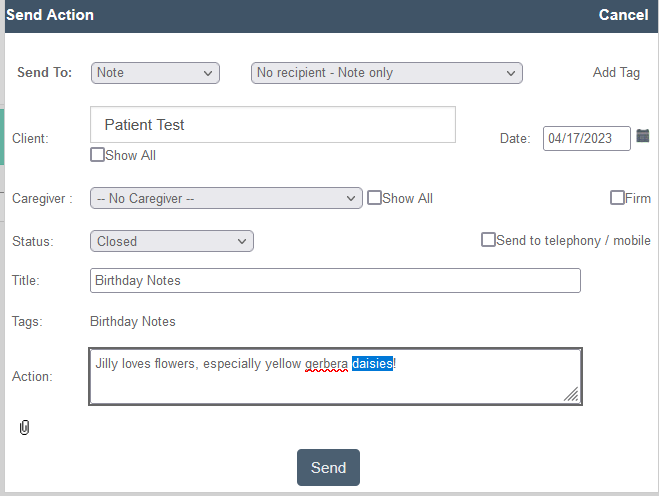Select the Patient Test client field
Screen dimensions: 659x496
tap(273, 124)
